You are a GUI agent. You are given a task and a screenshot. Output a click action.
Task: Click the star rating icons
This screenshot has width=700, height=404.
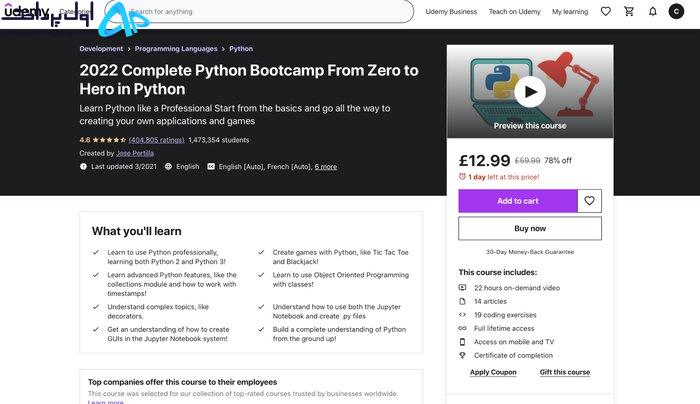pos(109,140)
